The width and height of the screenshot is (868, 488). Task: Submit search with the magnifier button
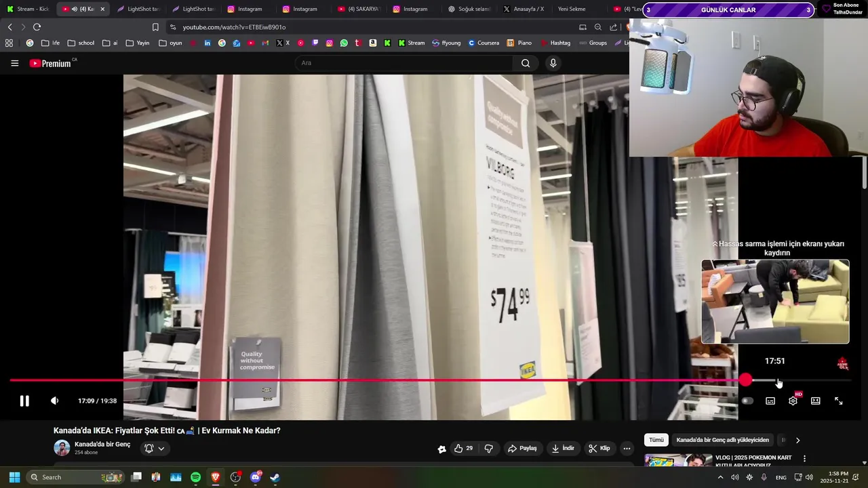[526, 63]
